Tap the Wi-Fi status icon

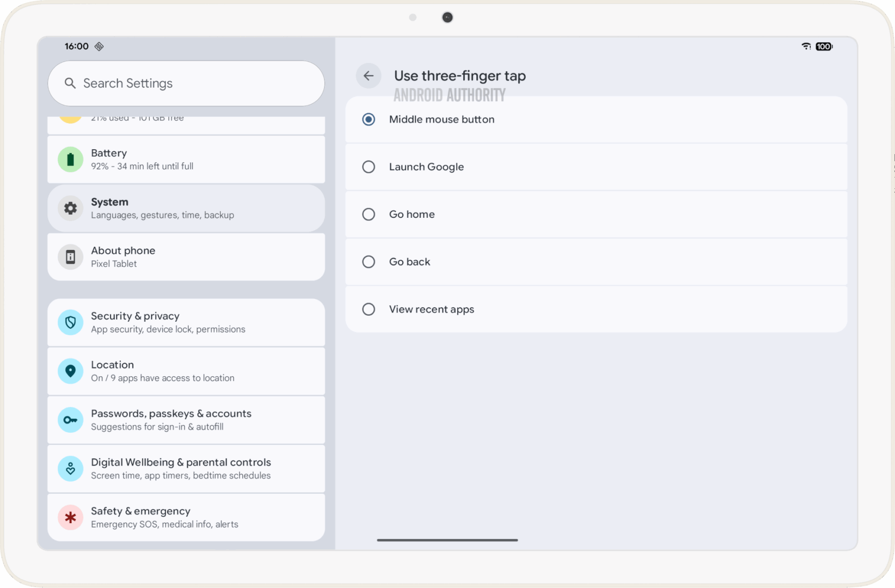806,46
